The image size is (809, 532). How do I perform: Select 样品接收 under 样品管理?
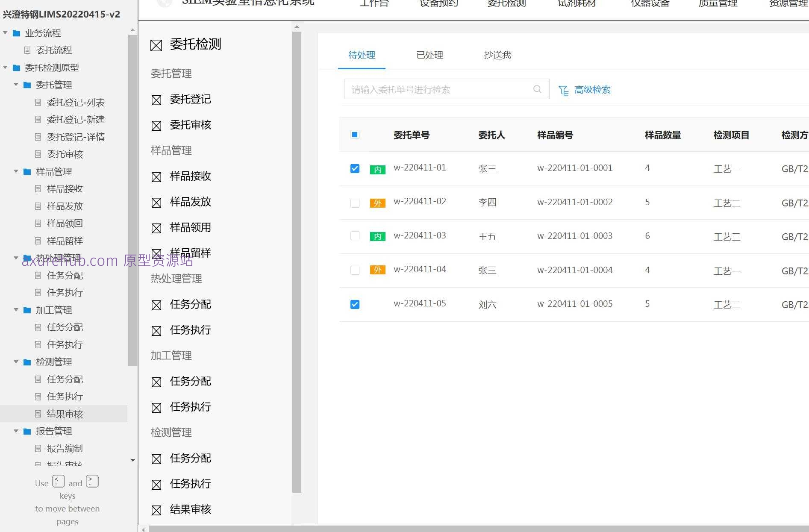tap(190, 176)
